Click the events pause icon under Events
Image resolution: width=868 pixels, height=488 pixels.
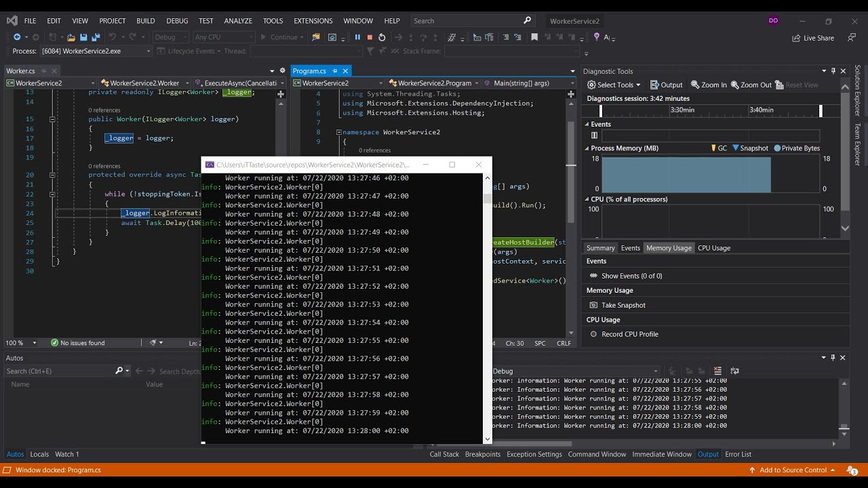pyautogui.click(x=595, y=136)
